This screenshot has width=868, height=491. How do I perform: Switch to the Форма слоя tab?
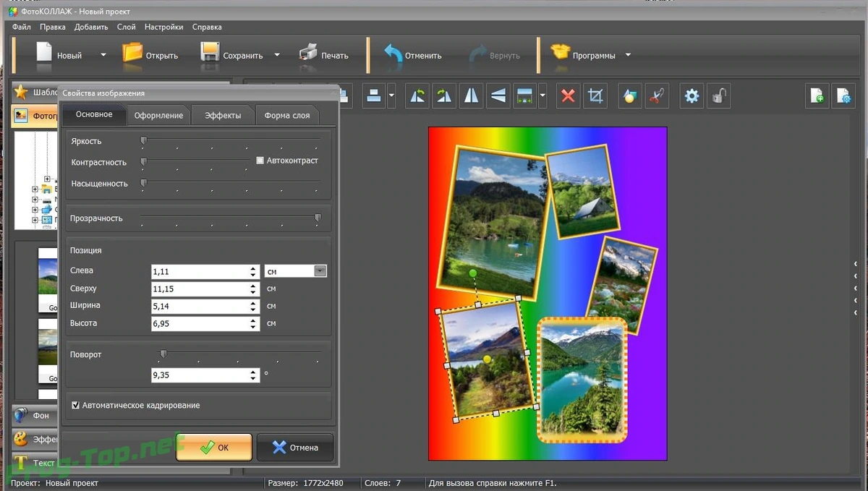pyautogui.click(x=287, y=115)
